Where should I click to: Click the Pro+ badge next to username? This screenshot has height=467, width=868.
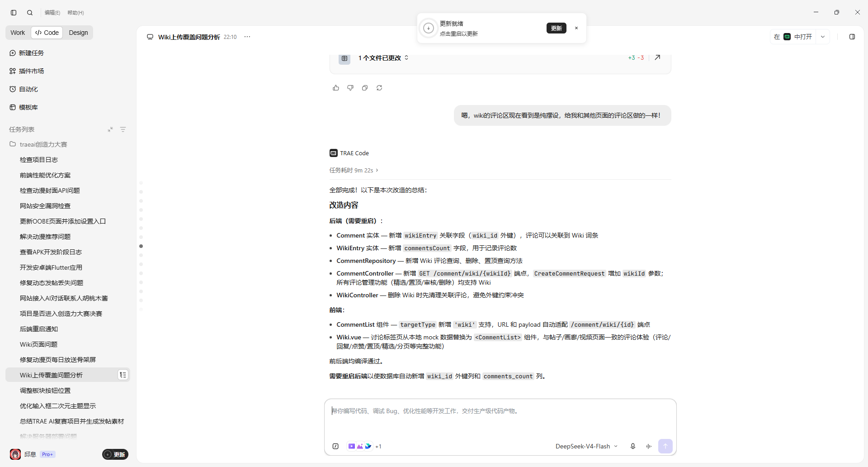[x=47, y=454]
